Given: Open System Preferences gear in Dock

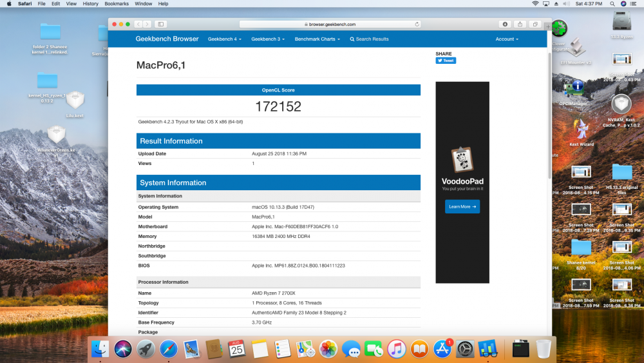Looking at the screenshot, I should [465, 349].
